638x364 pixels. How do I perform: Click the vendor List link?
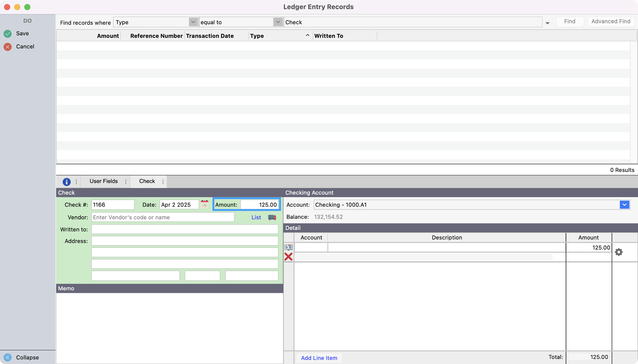256,217
